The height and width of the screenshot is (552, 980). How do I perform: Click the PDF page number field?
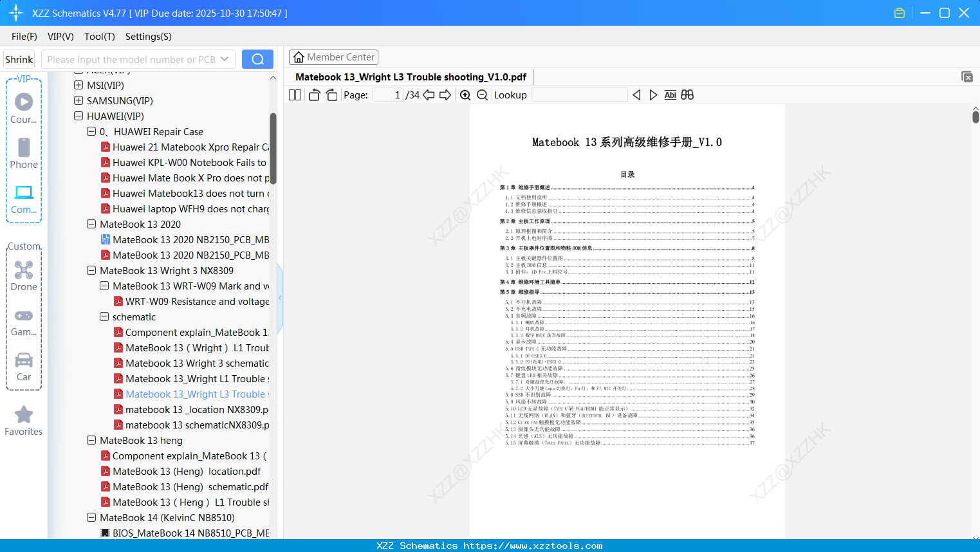coord(388,95)
